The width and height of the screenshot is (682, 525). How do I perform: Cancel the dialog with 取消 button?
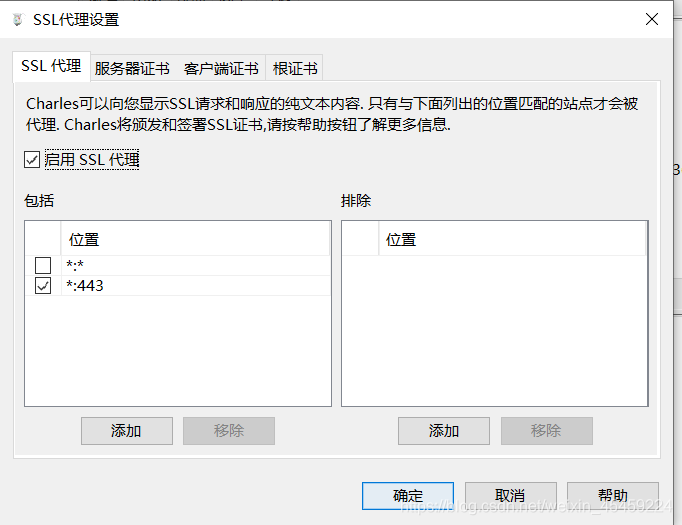511,496
